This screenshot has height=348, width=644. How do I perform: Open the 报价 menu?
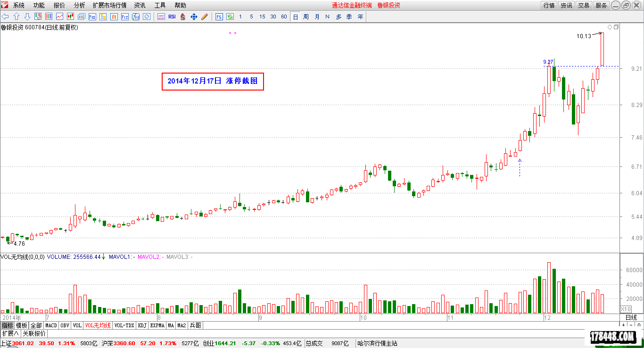[x=59, y=5]
